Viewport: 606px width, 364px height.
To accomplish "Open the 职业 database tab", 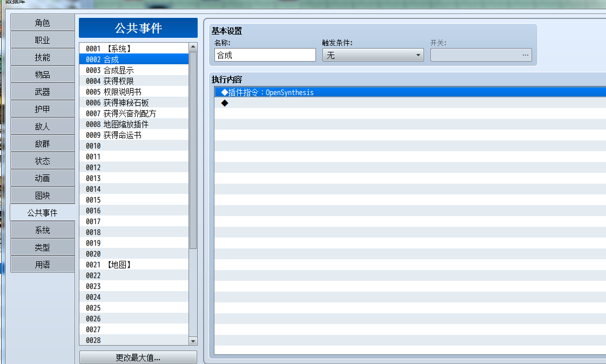I will [43, 40].
